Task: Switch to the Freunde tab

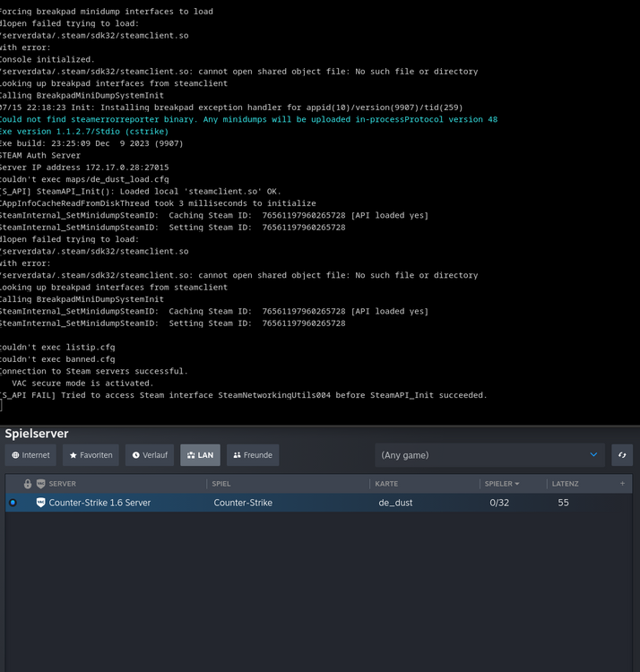Action: [x=253, y=454]
